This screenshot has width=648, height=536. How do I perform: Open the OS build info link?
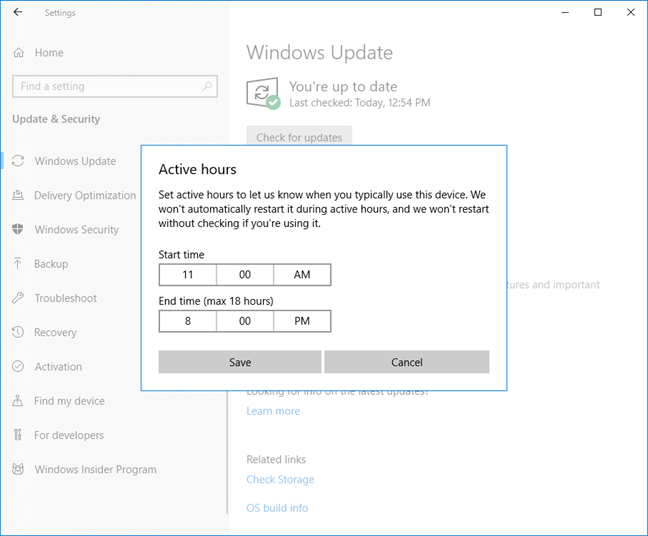[x=277, y=508]
